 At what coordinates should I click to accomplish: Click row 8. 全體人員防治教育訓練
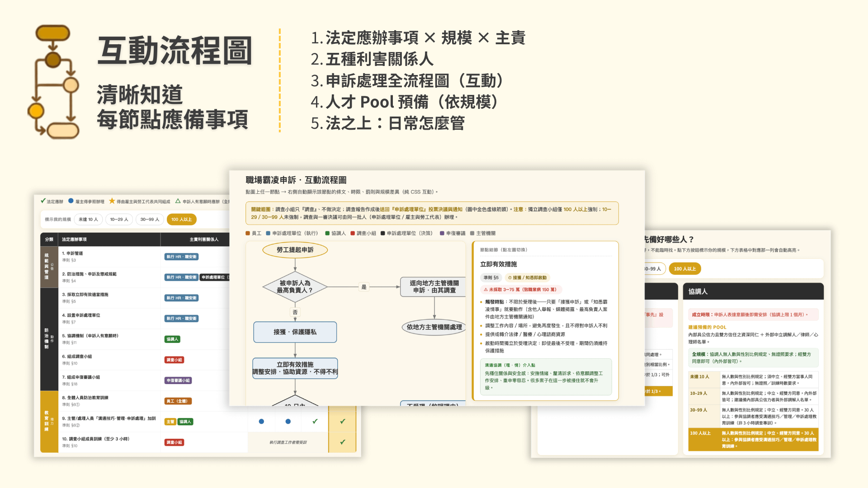click(x=136, y=401)
